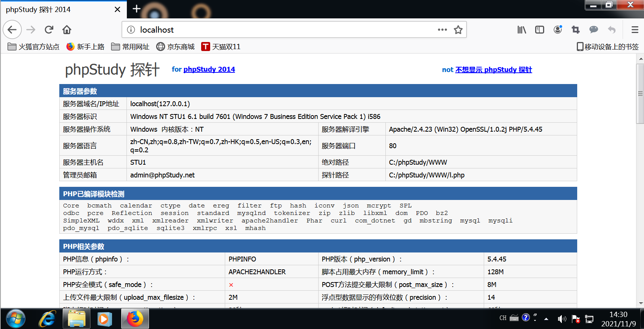
Task: Click the screenshot crop tool icon
Action: pos(576,30)
